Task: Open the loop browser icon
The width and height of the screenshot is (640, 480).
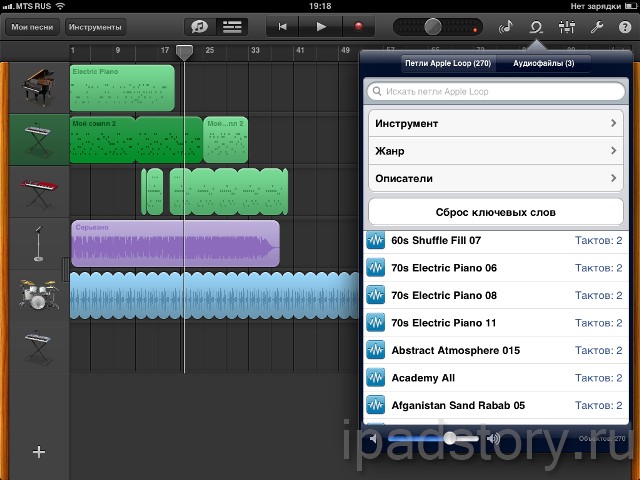Action: (536, 27)
